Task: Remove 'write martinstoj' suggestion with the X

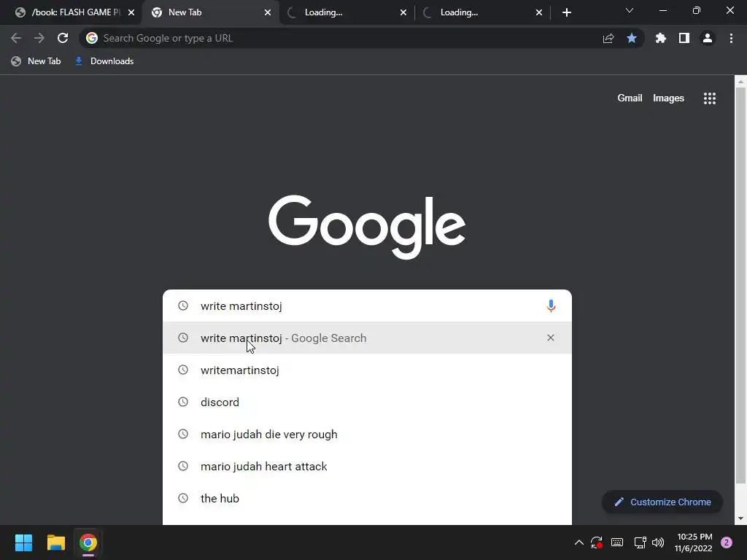Action: pyautogui.click(x=551, y=338)
